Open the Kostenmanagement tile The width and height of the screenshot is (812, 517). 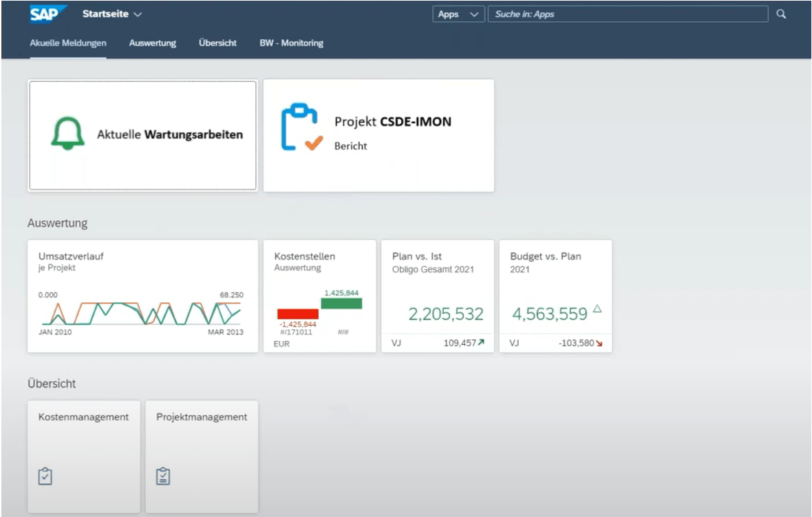point(84,457)
